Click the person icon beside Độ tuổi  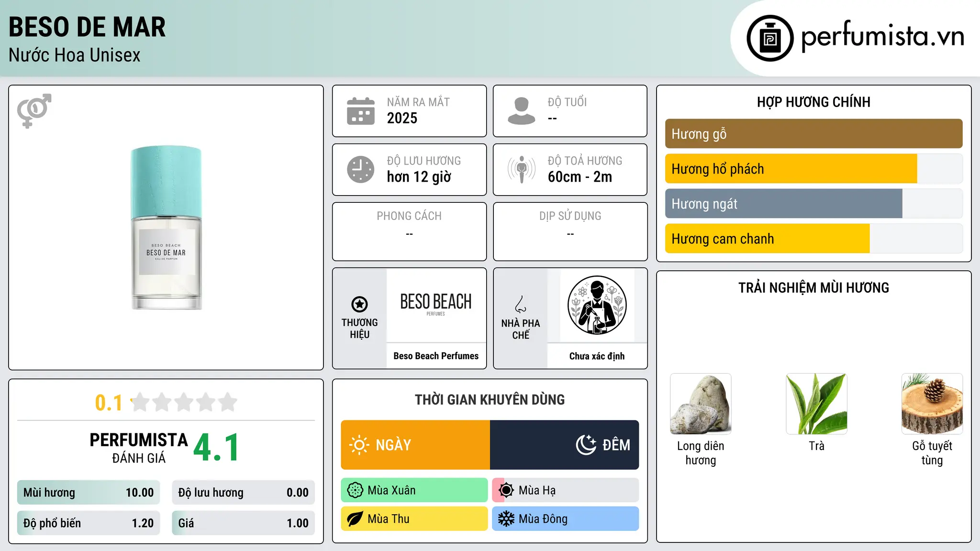point(522,111)
